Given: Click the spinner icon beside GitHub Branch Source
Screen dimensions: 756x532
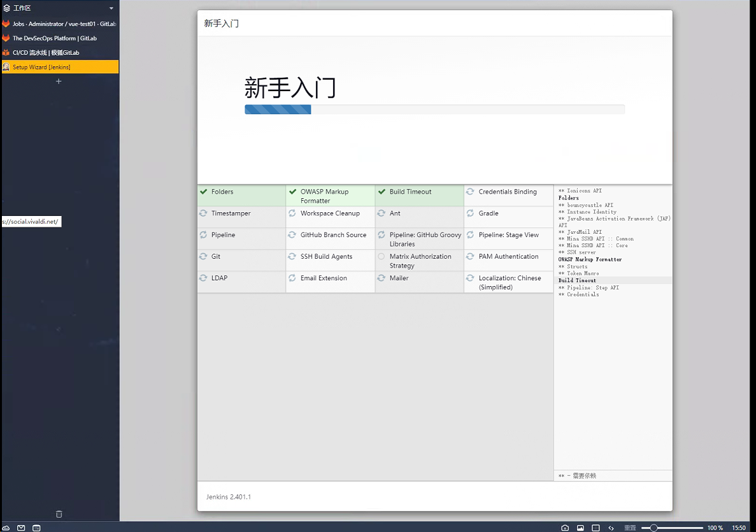Looking at the screenshot, I should (292, 234).
